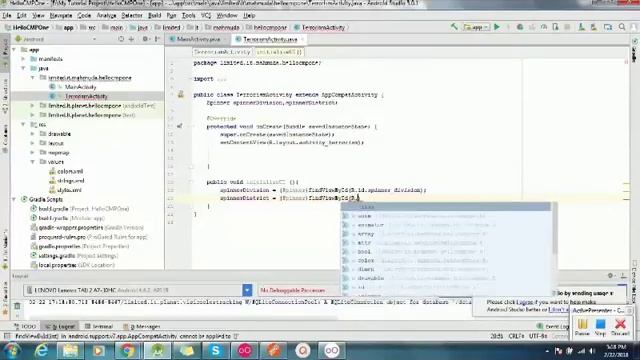Open the TODO tool window tab
Screen dimensions: 640x360
tap(25, 327)
